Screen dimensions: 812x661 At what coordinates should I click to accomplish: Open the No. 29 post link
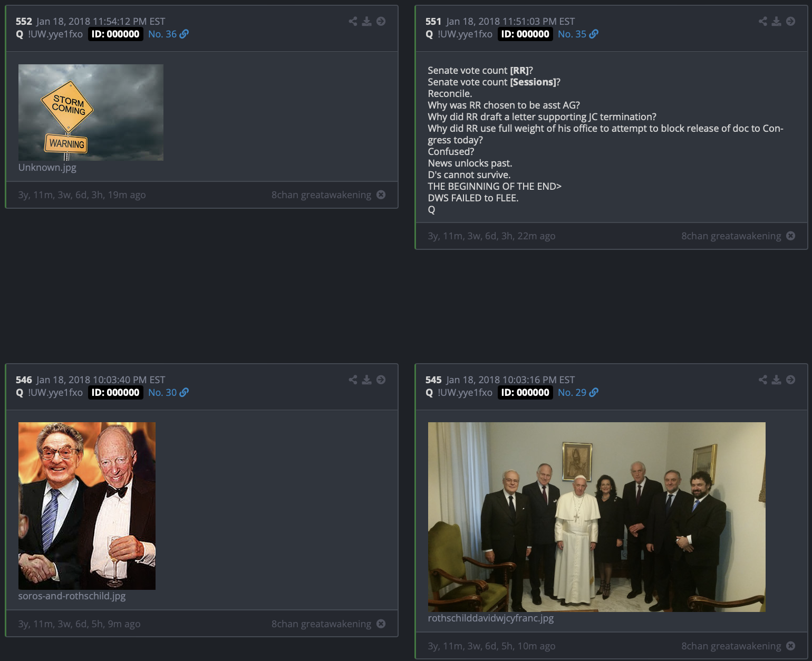(572, 392)
